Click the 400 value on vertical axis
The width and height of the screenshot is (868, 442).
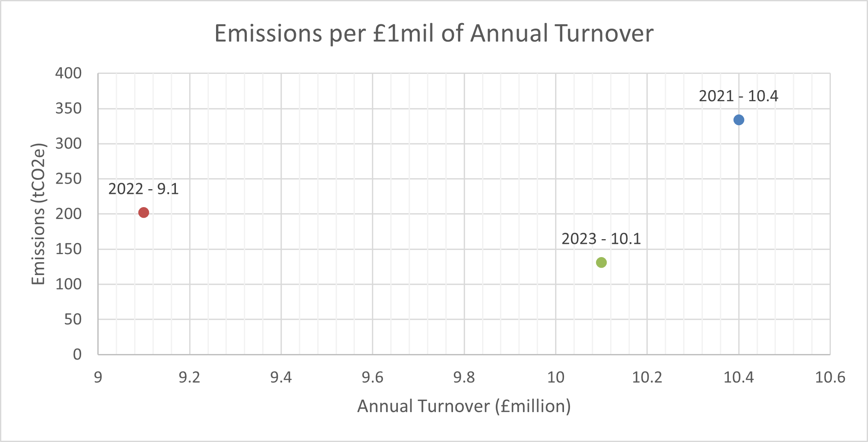click(68, 73)
